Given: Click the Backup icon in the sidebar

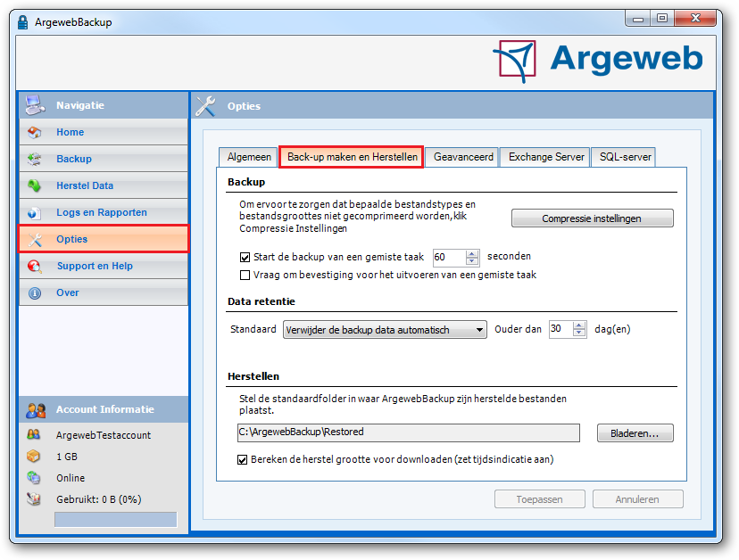Looking at the screenshot, I should coord(35,160).
